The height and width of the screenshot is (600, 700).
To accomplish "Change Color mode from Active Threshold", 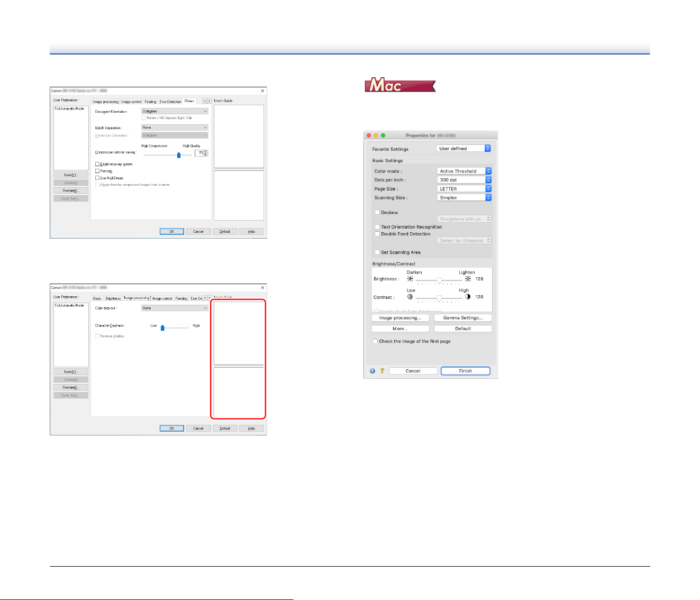I will coord(465,171).
